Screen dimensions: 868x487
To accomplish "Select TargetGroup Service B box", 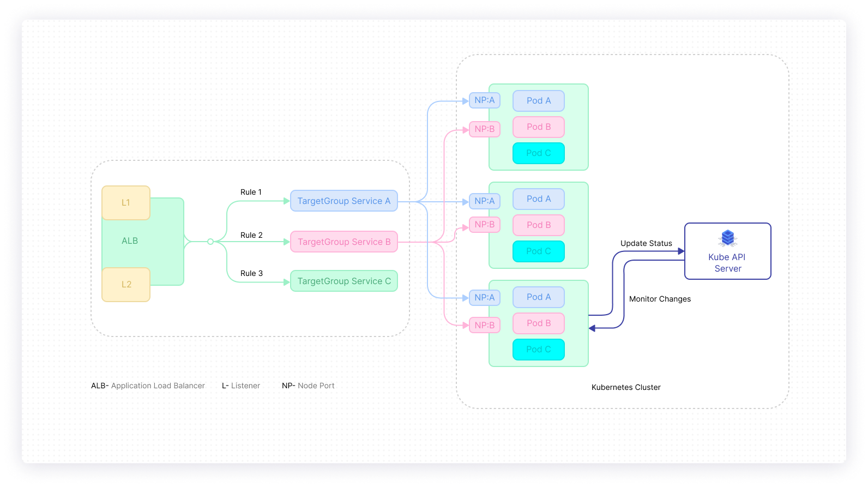I will click(344, 242).
